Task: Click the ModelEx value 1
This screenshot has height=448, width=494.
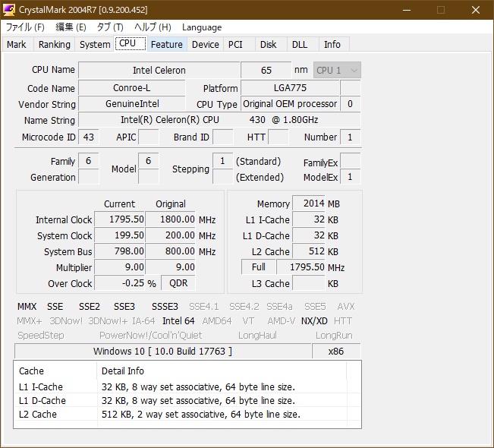Action: tap(350, 177)
